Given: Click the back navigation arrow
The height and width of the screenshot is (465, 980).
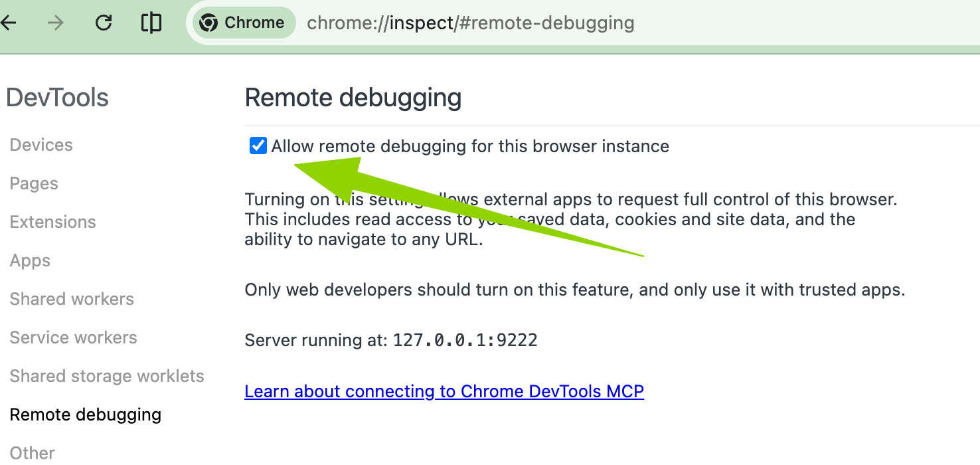Looking at the screenshot, I should point(10,23).
